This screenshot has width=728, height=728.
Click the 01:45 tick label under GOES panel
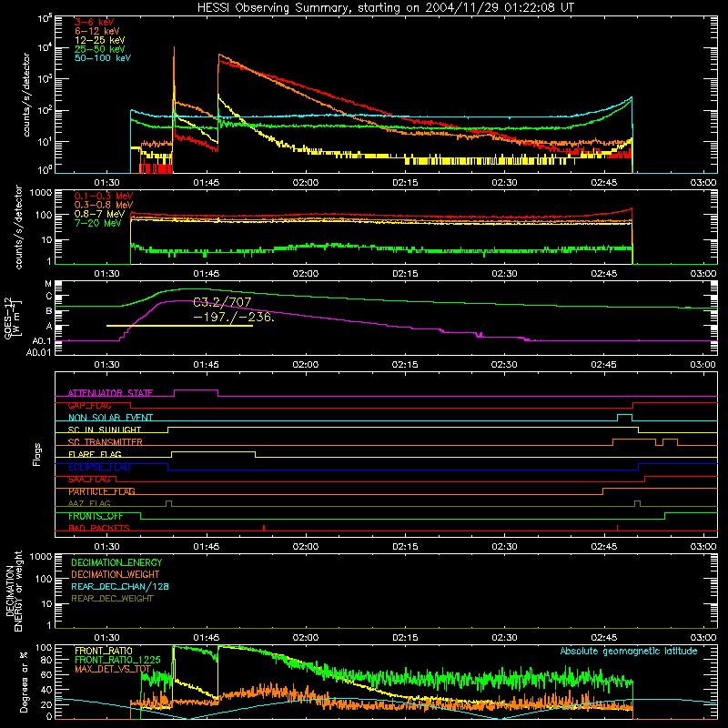(x=207, y=365)
